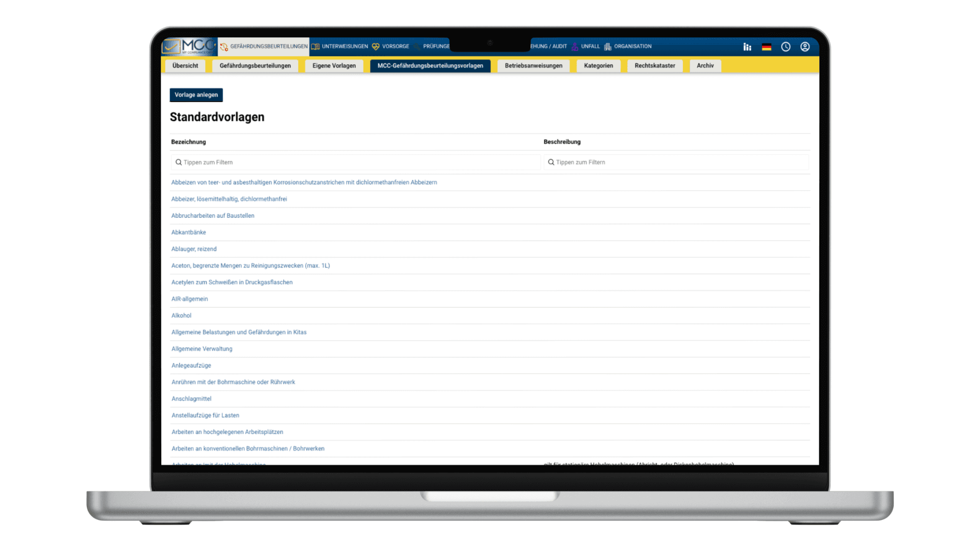This screenshot has height=551, width=980.
Task: Open Aceton, begrenzte Mengen zu Reinigungszwecken template
Action: (251, 266)
